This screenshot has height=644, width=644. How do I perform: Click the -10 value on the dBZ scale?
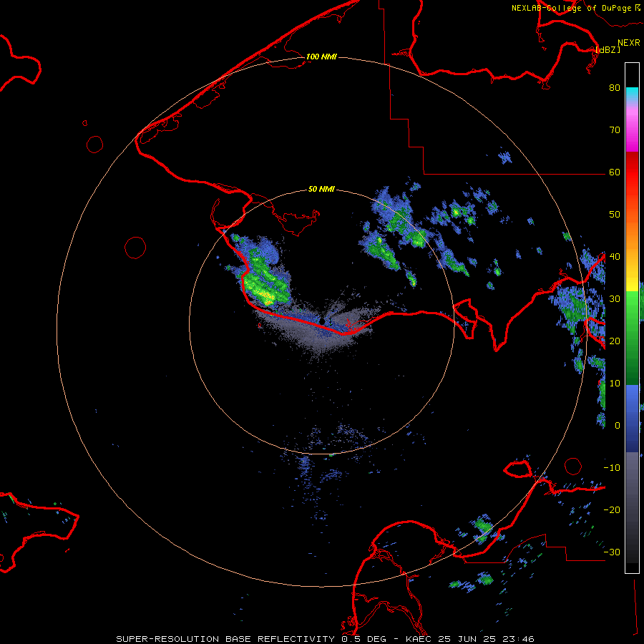tap(612, 467)
